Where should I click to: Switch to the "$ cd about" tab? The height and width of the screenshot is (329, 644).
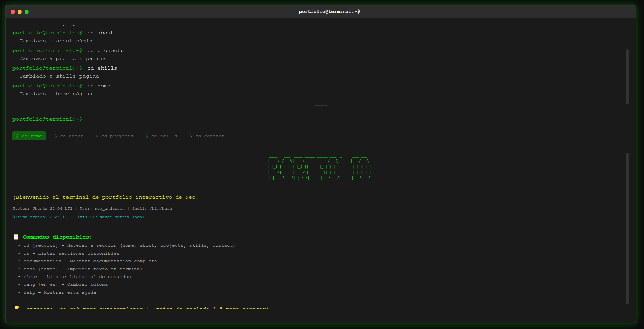pyautogui.click(x=69, y=136)
